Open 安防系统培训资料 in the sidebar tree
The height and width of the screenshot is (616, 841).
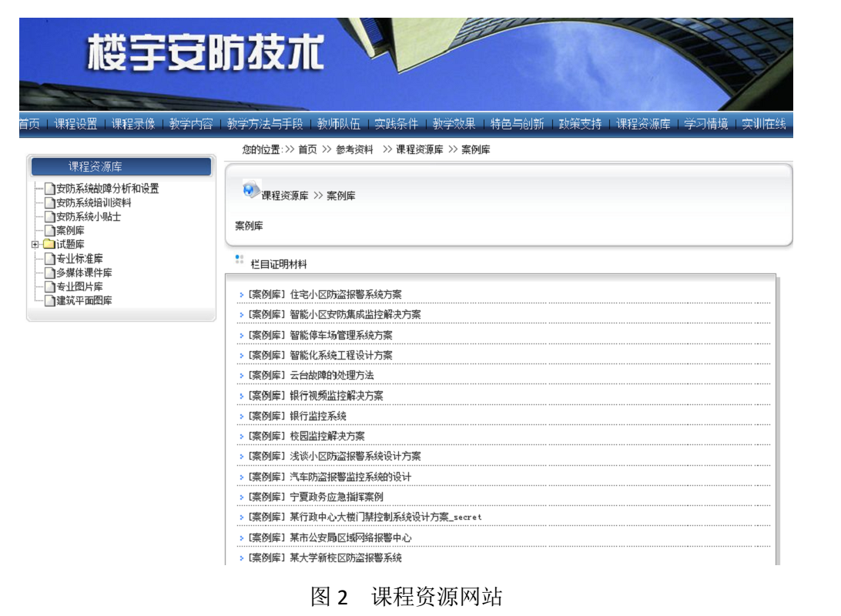pyautogui.click(x=93, y=203)
